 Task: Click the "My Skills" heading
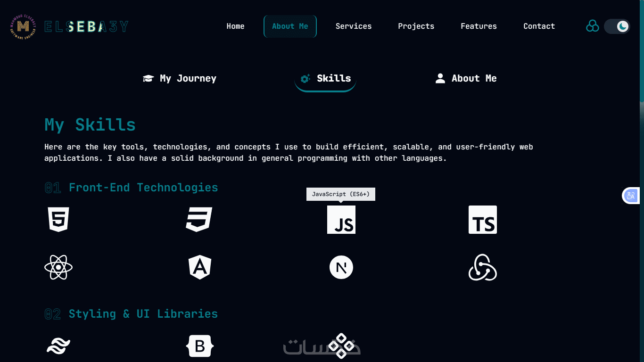pyautogui.click(x=90, y=125)
